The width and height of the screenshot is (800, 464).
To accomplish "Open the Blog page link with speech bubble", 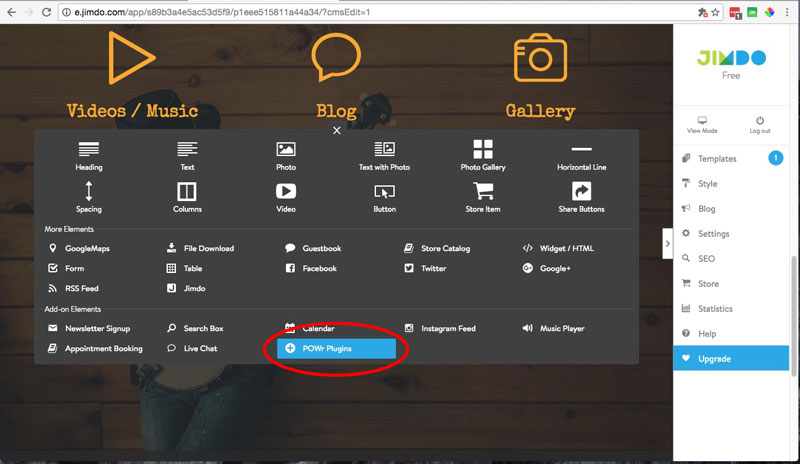I will [x=336, y=111].
